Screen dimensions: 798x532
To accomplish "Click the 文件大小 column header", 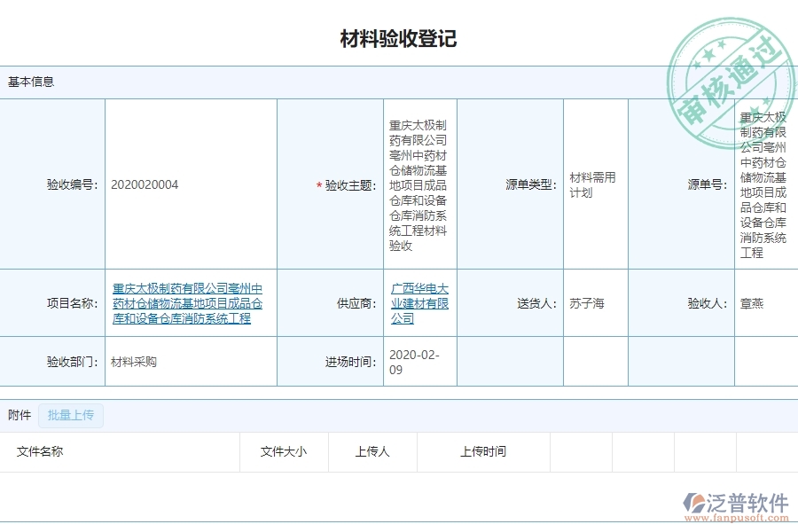I will [282, 451].
